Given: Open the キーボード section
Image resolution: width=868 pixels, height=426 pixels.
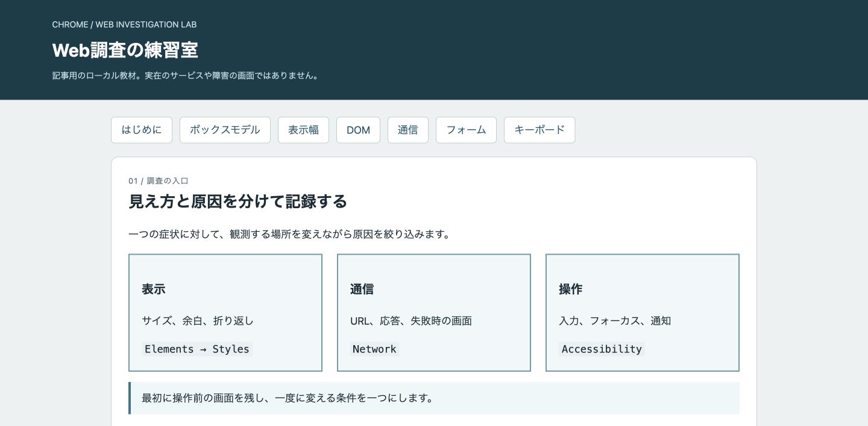Looking at the screenshot, I should [x=539, y=130].
